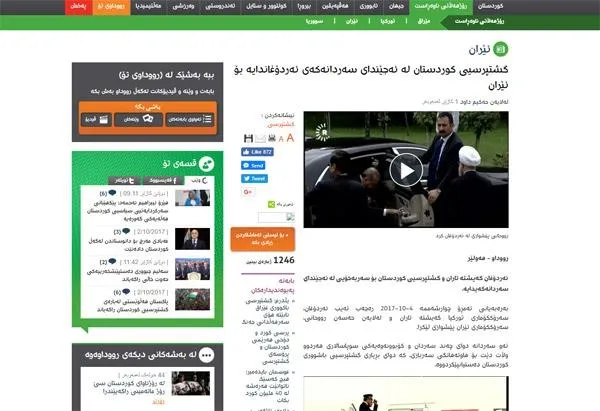Image resolution: width=600 pixels, height=411 pixels.
Task: Switch to the Facebook comments tab
Action: point(163,180)
